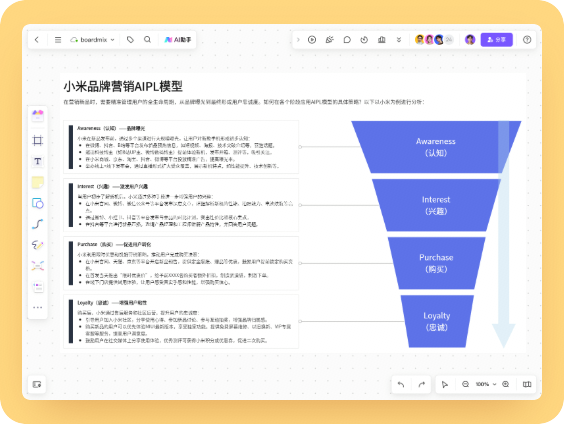Open the voting chart icon
Image resolution: width=564 pixels, height=424 pixels.
point(382,40)
